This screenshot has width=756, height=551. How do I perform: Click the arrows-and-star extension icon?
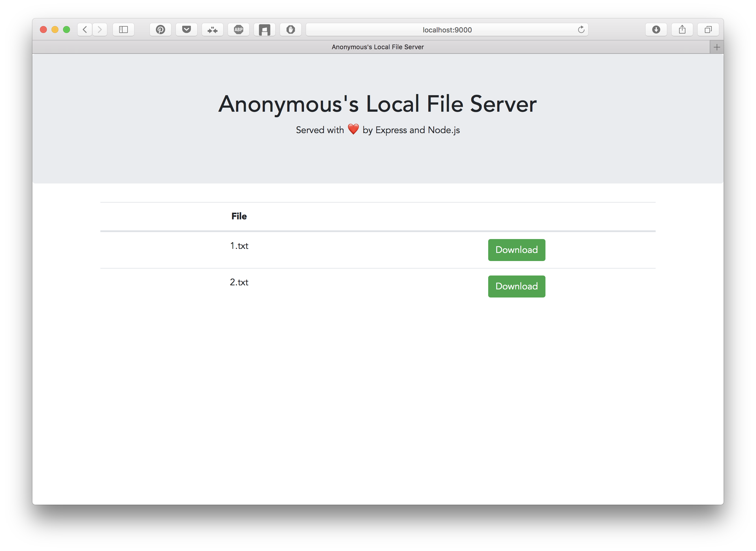(x=212, y=30)
